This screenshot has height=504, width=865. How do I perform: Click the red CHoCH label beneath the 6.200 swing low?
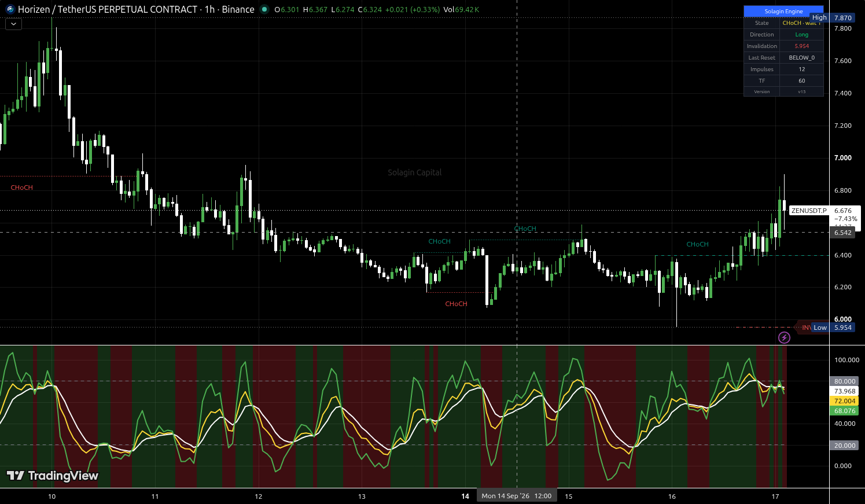point(456,304)
